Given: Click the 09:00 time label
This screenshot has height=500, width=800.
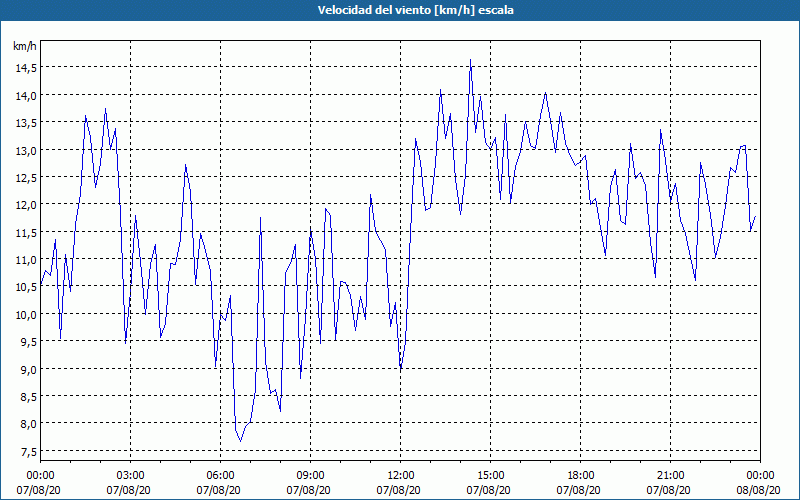Looking at the screenshot, I should pyautogui.click(x=310, y=476).
